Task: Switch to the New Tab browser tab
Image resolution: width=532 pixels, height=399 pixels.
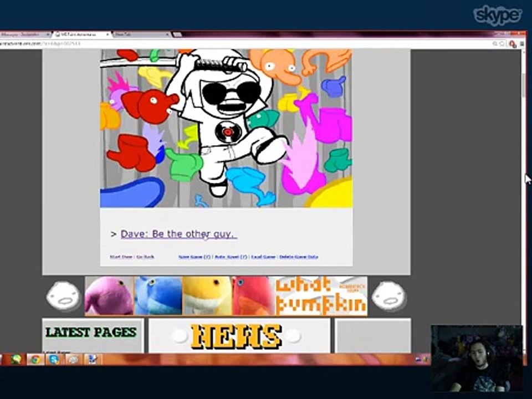Action: (x=141, y=34)
